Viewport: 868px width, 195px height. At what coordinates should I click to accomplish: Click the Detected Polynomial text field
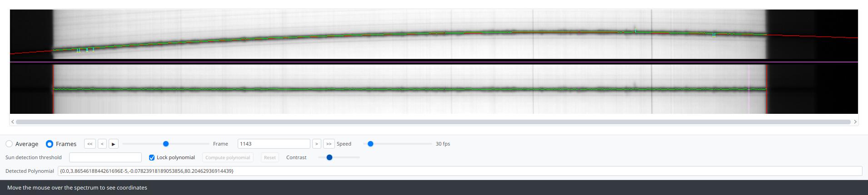coord(460,171)
